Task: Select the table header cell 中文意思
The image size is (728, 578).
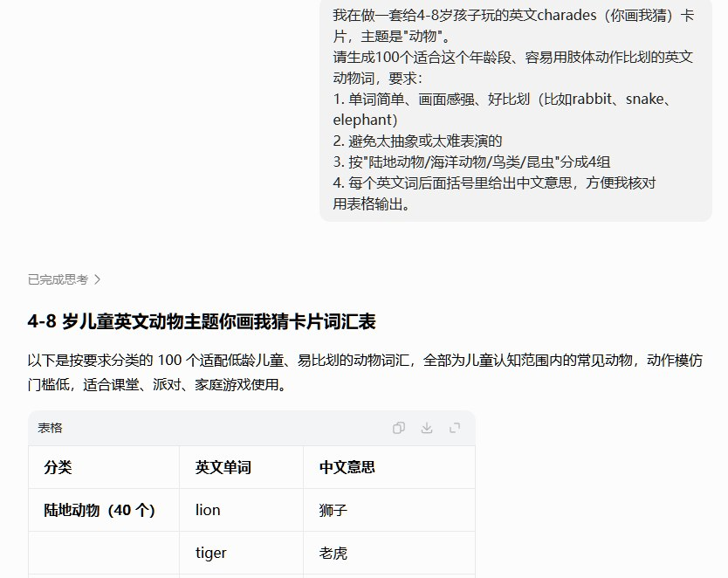Action: (x=389, y=467)
